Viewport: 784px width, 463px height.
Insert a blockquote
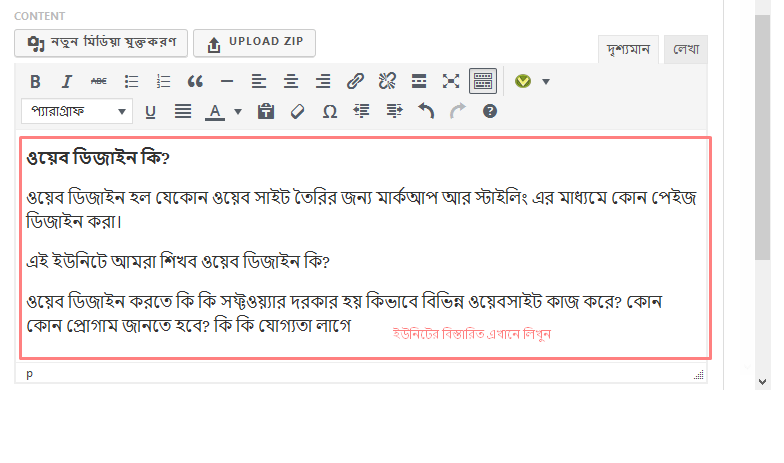[195, 81]
